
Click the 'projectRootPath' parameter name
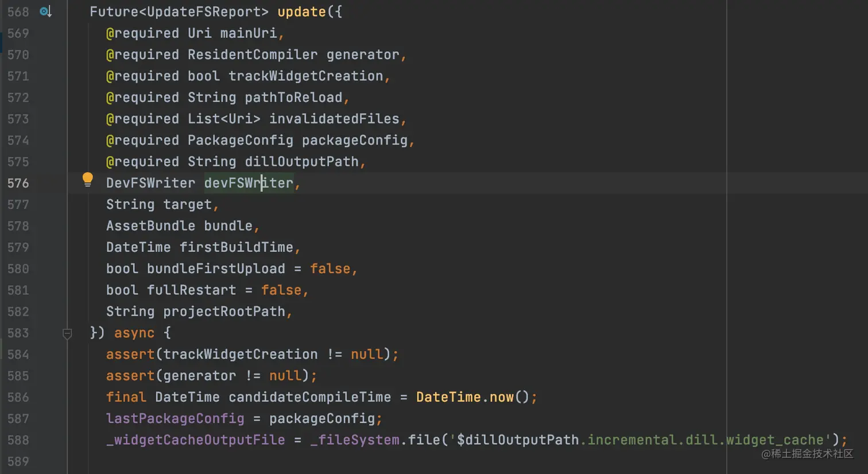224,312
